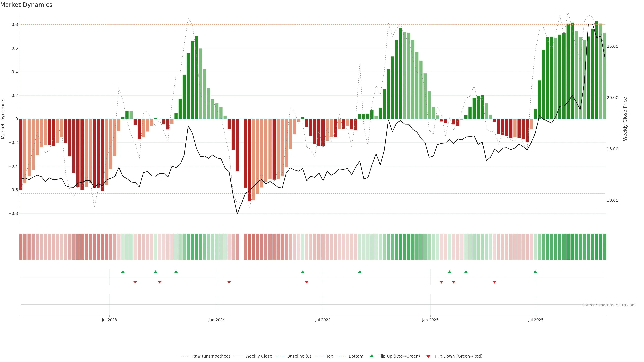The image size is (644, 362).
Task: Toggle the Baseline (0) legend entry
Action: tap(299, 356)
